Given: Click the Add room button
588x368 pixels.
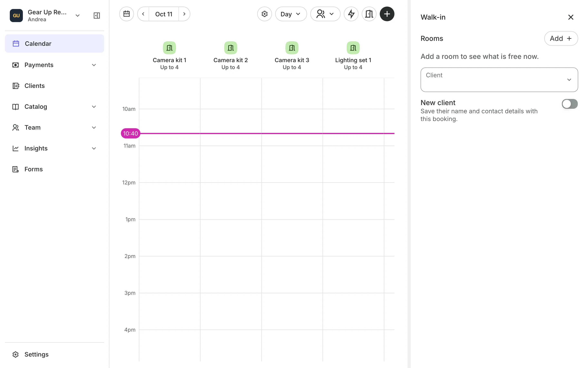Looking at the screenshot, I should [x=561, y=38].
